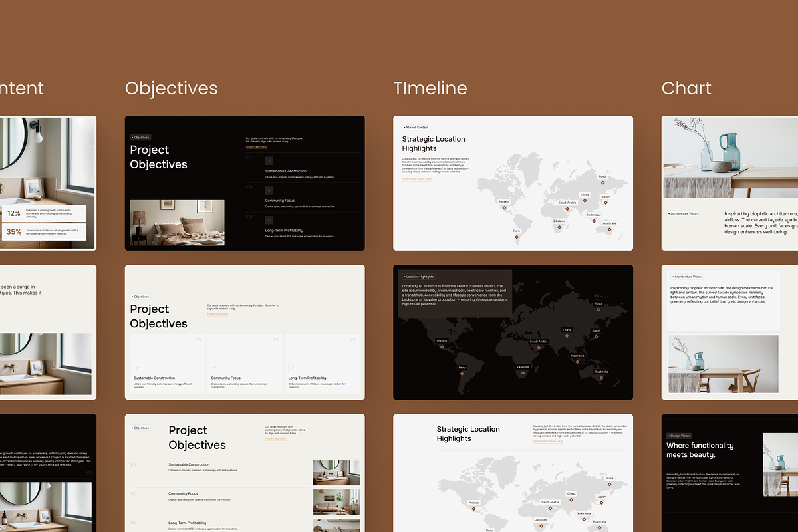Click the Architecture Vision tag beside the vase photo
This screenshot has width=798, height=532.
(682, 213)
